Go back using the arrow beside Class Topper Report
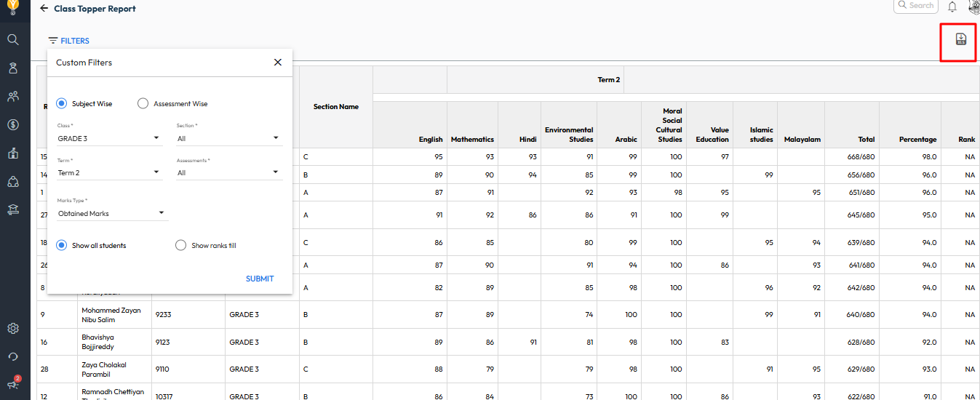 coord(44,9)
